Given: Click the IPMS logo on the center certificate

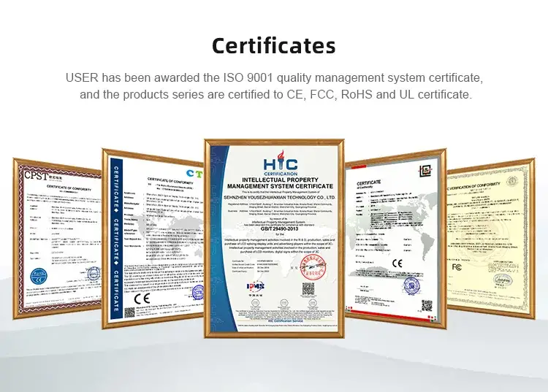Looking at the screenshot, I should click(256, 287).
